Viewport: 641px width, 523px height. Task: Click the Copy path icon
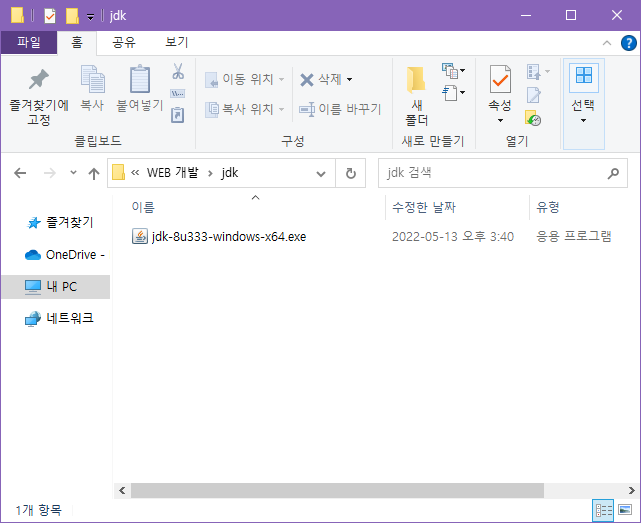(178, 94)
